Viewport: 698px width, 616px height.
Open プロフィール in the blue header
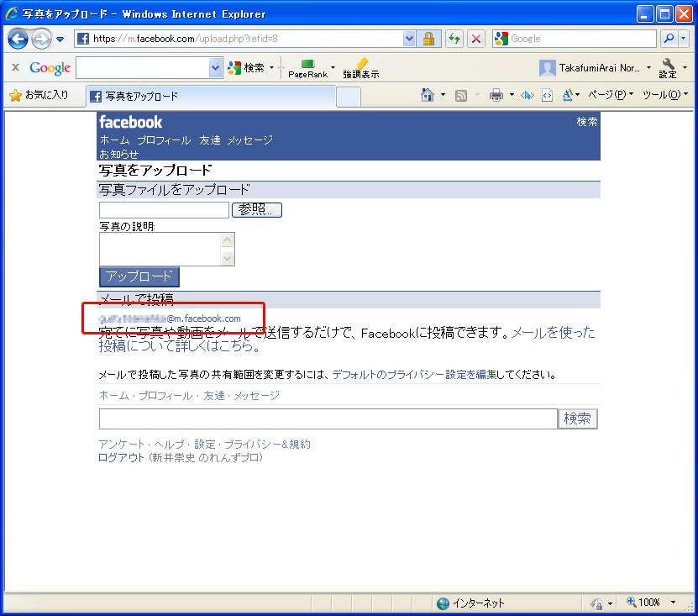point(164,140)
